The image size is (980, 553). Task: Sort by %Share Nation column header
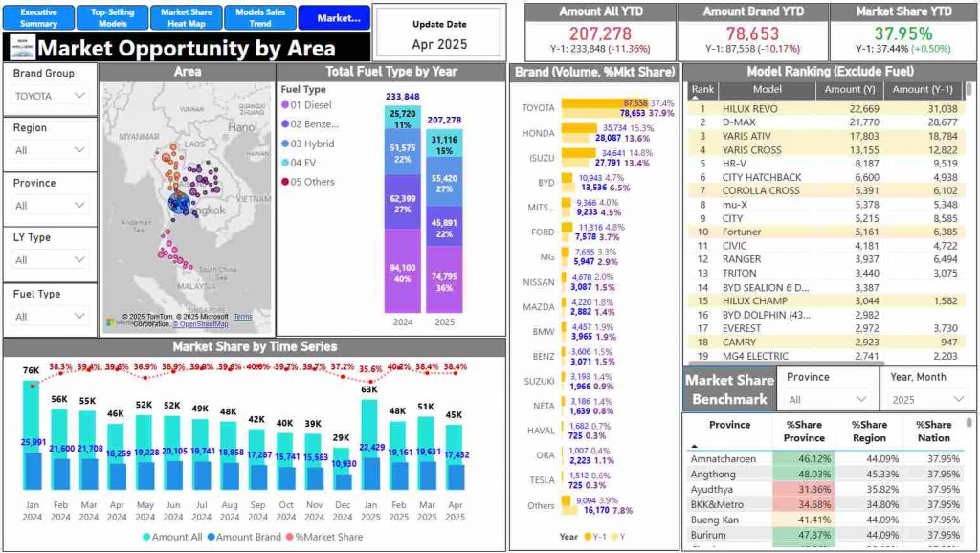click(x=933, y=431)
